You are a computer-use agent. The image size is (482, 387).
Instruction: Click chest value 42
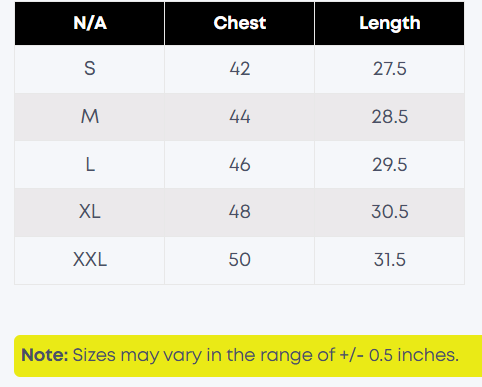(x=239, y=69)
